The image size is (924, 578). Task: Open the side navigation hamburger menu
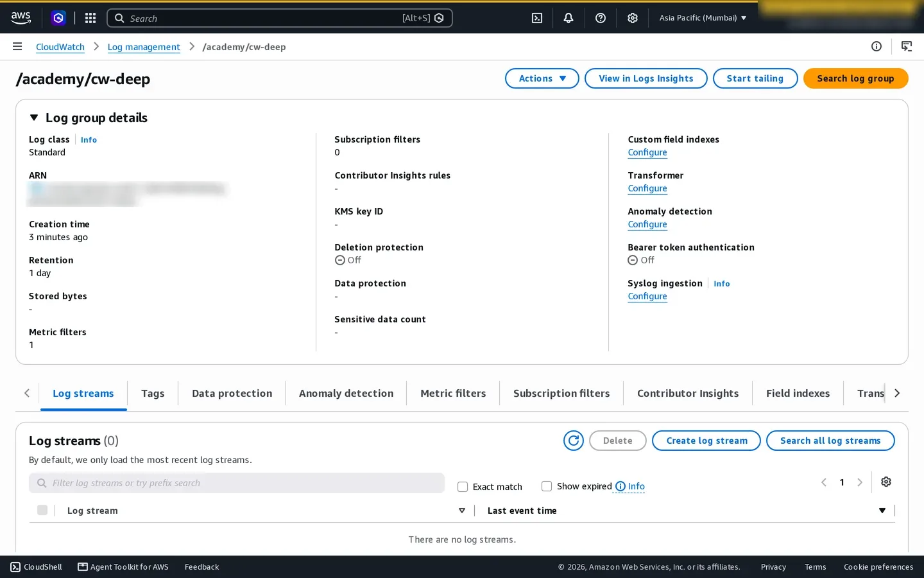[17, 46]
